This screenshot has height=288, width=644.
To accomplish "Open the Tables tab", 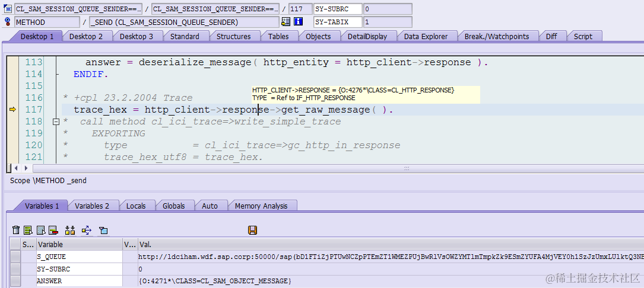I will coord(278,37).
